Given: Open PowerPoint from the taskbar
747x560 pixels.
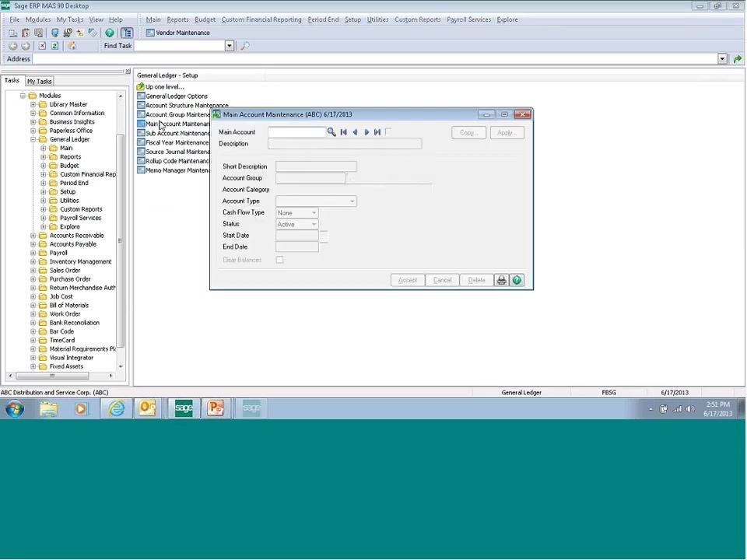Looking at the screenshot, I should (x=216, y=408).
